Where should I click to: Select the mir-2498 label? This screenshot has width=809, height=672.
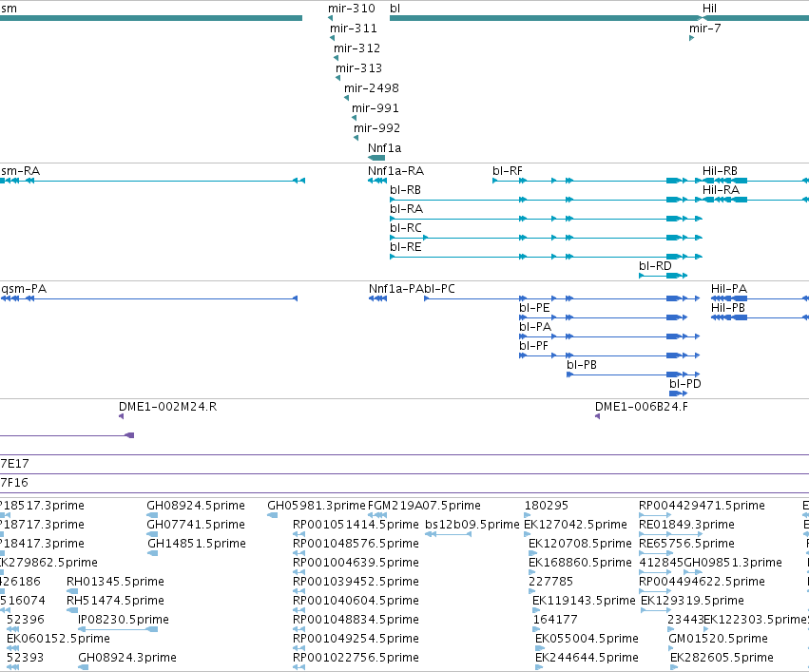[x=372, y=88]
